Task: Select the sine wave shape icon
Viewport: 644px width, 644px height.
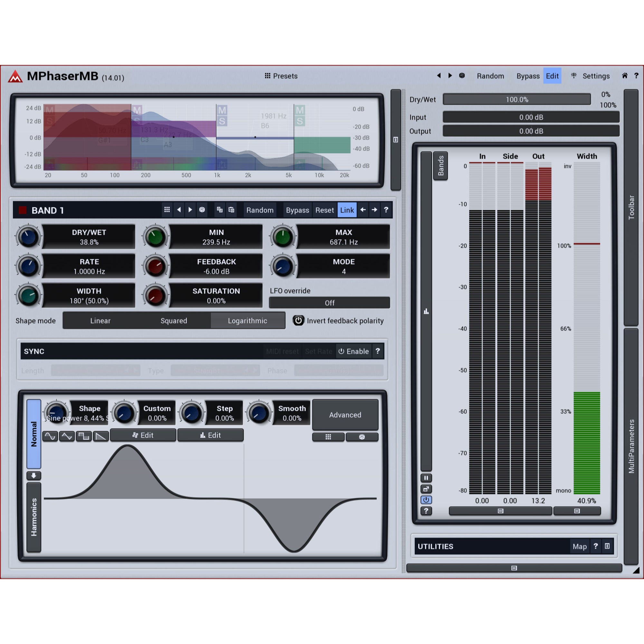Action: tap(50, 436)
